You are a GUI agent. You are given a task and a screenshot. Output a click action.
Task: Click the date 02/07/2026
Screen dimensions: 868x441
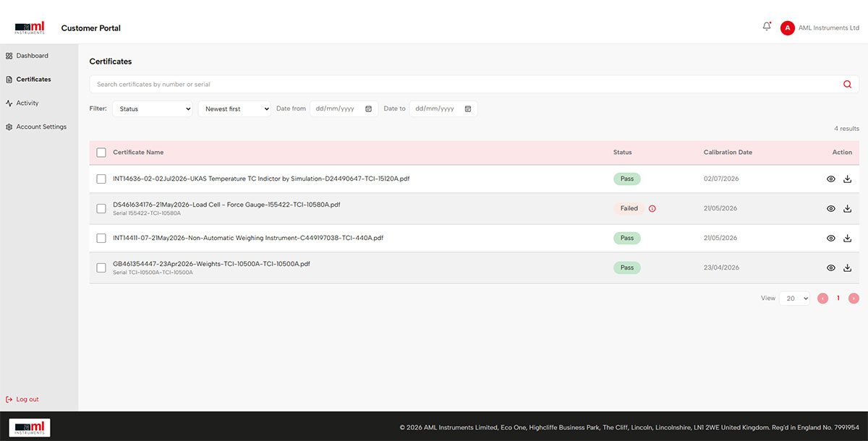pos(721,179)
